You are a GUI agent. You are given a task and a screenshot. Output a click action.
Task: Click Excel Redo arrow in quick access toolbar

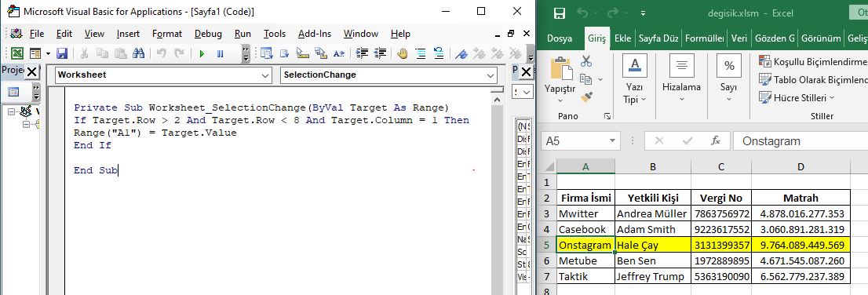click(x=612, y=13)
